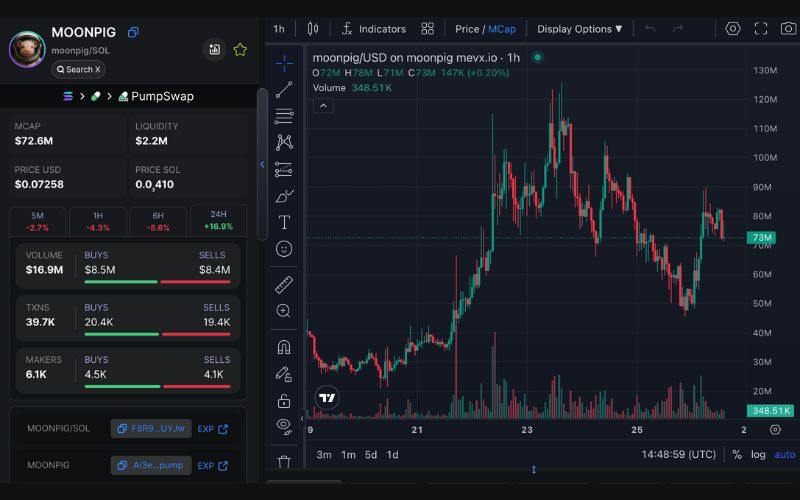Switch the chart to Price
The image size is (800, 500).
pos(467,29)
